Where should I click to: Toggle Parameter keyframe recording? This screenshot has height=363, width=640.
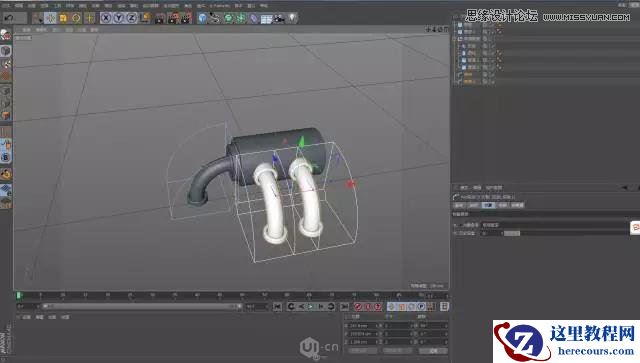pyautogui.click(x=421, y=306)
